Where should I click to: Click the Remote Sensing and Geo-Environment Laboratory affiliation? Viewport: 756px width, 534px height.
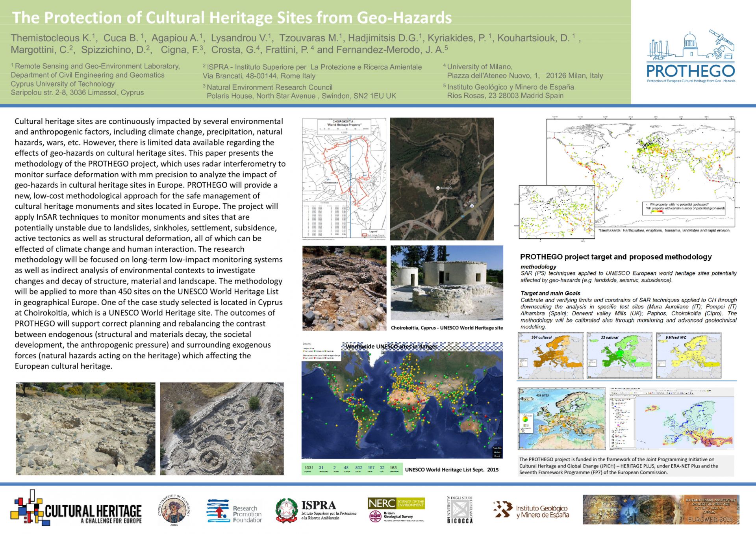point(95,79)
